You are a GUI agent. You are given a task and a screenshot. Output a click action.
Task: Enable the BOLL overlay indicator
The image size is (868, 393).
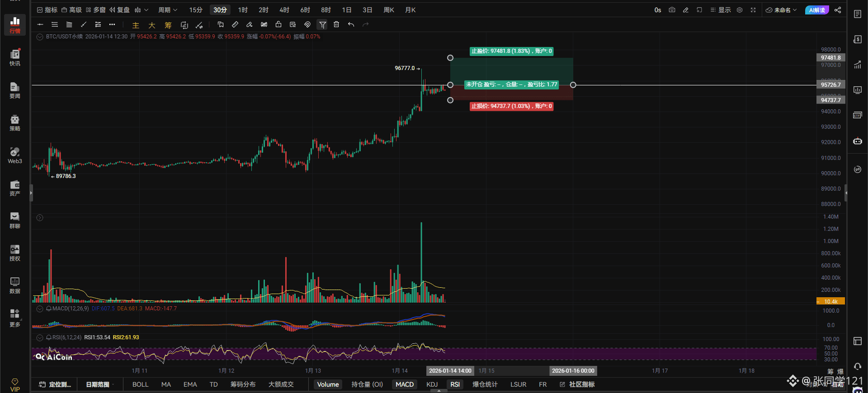[x=140, y=384]
